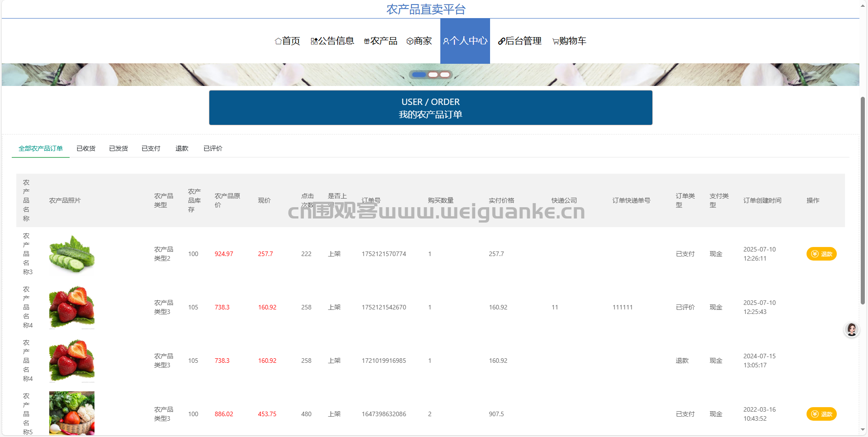Click the gift icon beside 农产品

pyautogui.click(x=367, y=41)
